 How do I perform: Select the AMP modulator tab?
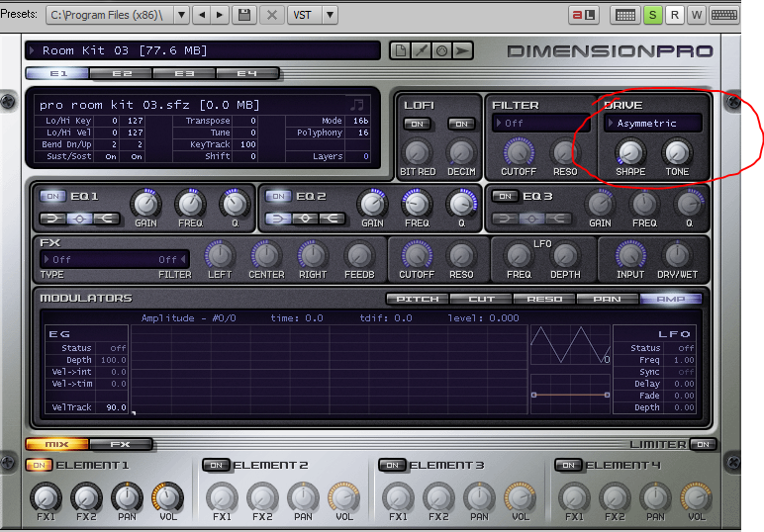670,299
